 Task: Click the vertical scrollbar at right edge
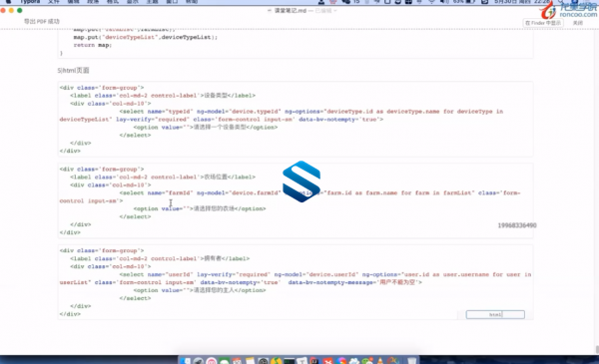597,349
